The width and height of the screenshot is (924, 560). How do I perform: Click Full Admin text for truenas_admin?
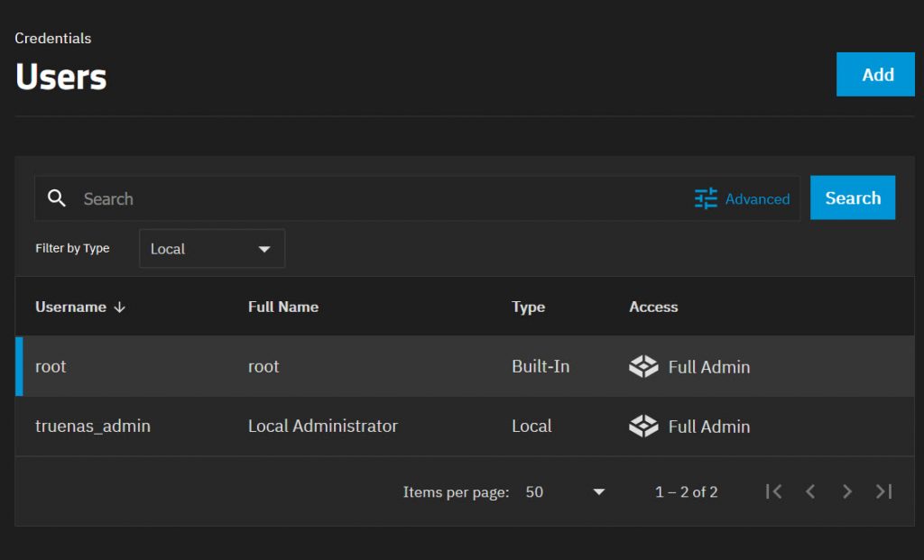pos(709,427)
